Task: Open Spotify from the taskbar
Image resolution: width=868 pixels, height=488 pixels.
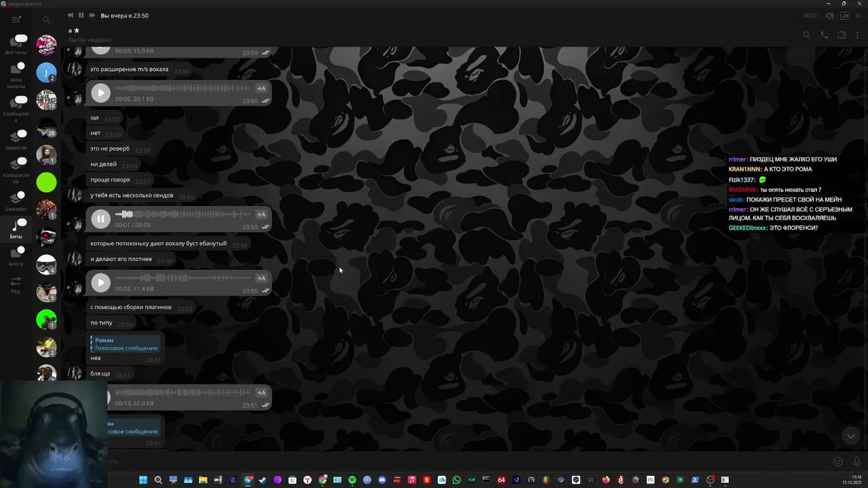Action: 352,480
